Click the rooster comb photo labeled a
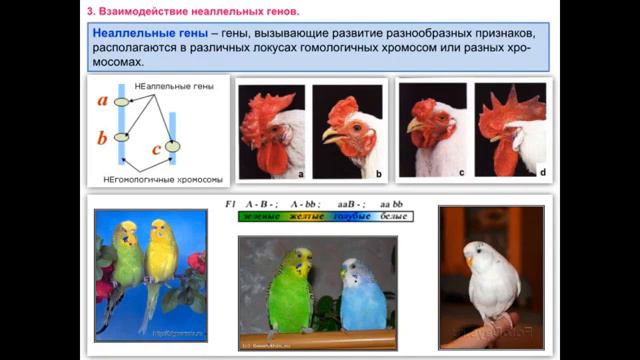Screen dimensions: 640x360 pos(272,132)
